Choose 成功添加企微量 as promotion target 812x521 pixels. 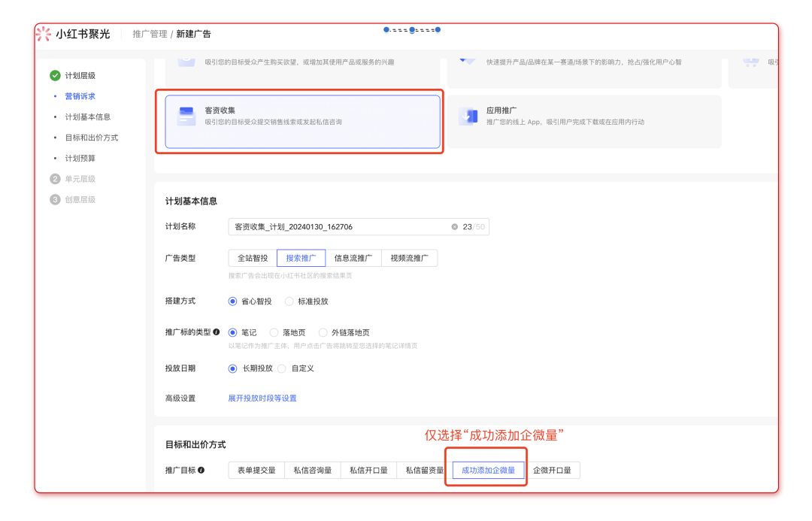tap(488, 471)
